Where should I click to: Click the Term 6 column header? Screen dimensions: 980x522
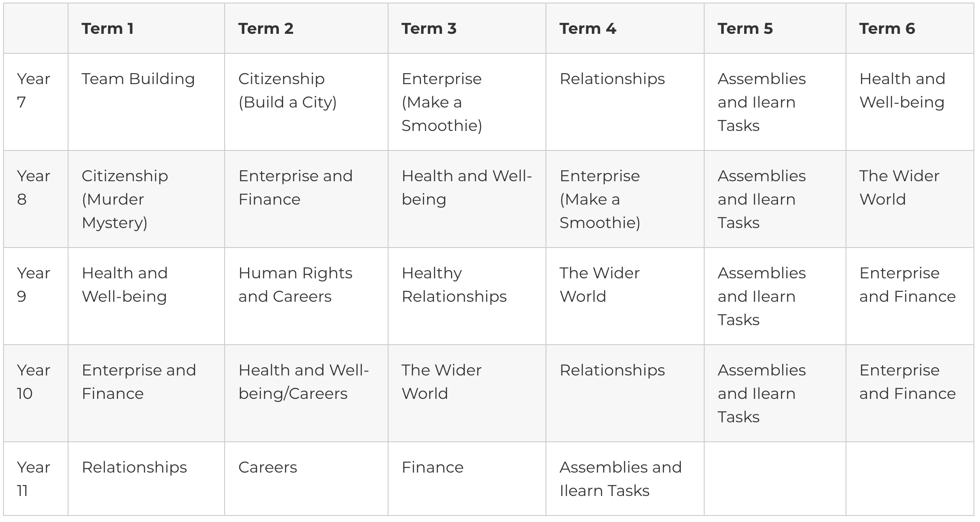point(887,29)
